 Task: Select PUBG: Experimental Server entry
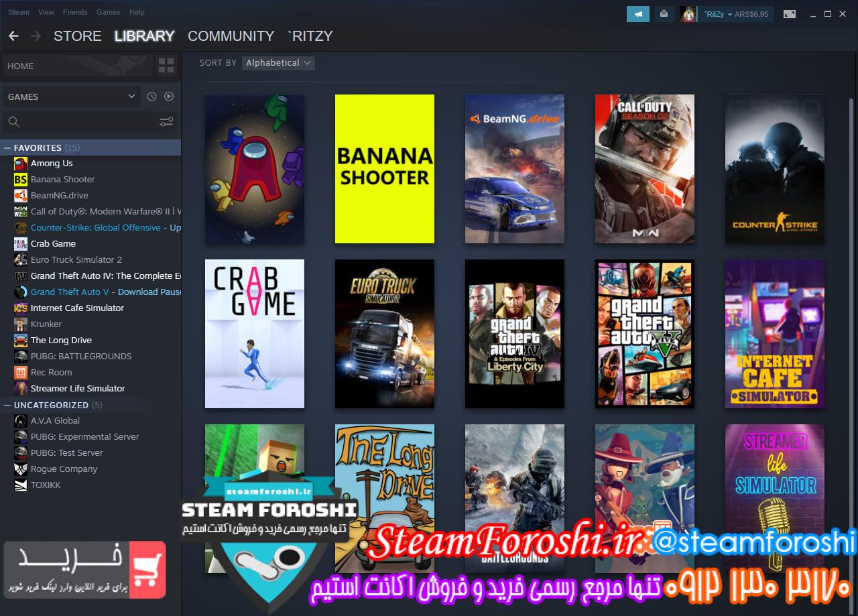[x=90, y=437]
